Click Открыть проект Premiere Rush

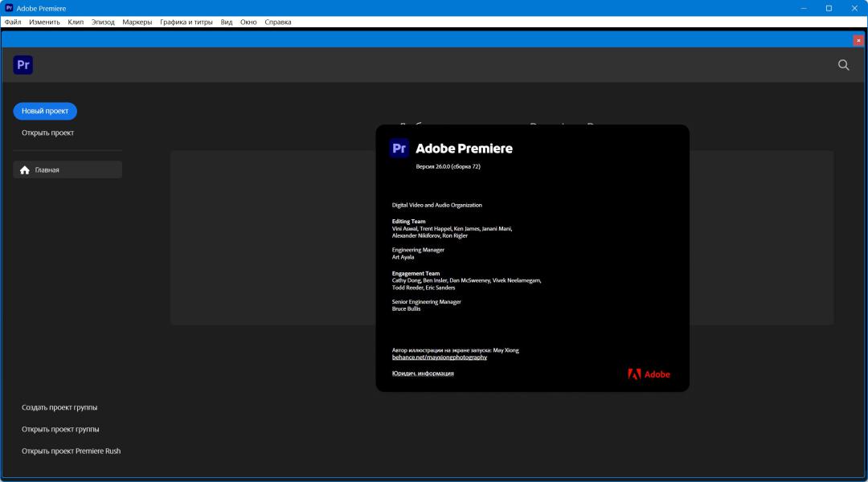(x=71, y=451)
